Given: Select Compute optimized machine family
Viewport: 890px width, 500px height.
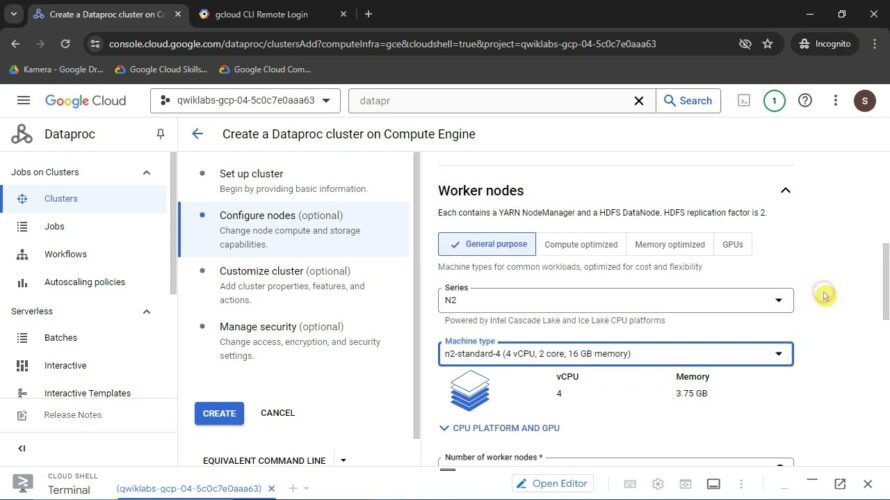Looking at the screenshot, I should click(x=581, y=245).
